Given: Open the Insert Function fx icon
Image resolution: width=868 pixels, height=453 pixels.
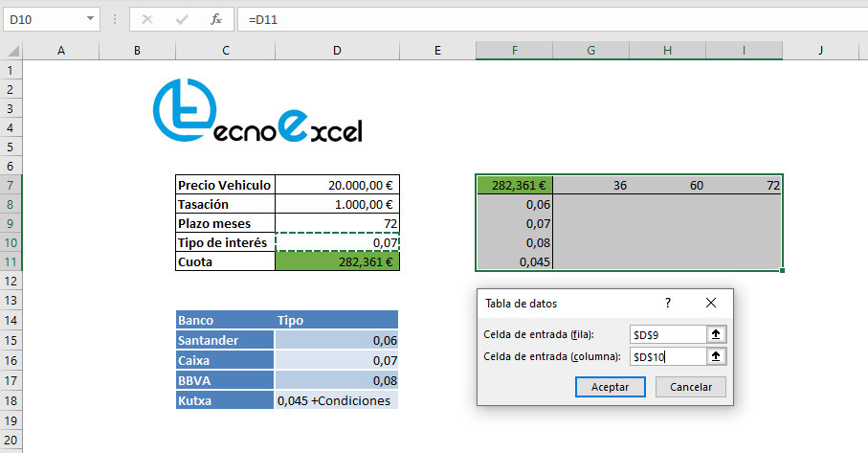Looking at the screenshot, I should tap(216, 19).
